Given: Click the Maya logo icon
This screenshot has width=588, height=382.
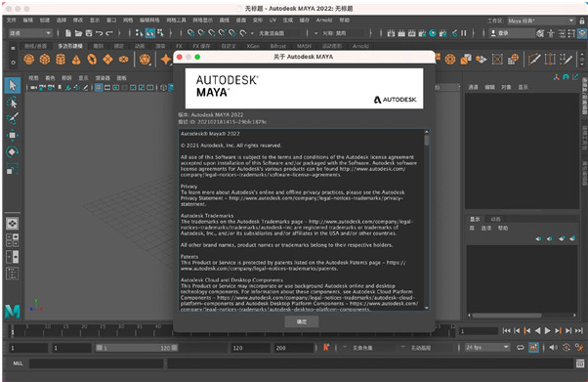Looking at the screenshot, I should [13, 311].
